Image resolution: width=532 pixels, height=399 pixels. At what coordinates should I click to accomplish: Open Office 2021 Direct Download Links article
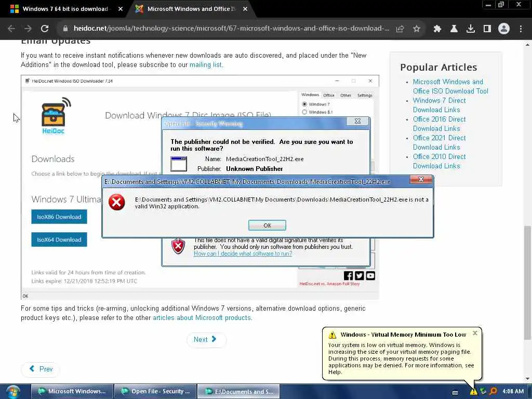pos(439,142)
